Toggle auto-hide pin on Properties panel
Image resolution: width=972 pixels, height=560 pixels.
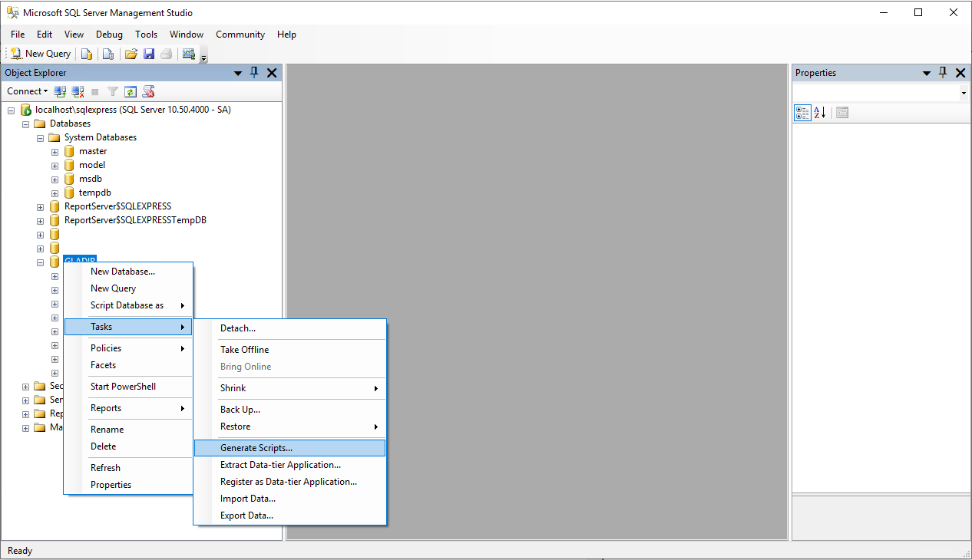[x=943, y=72]
